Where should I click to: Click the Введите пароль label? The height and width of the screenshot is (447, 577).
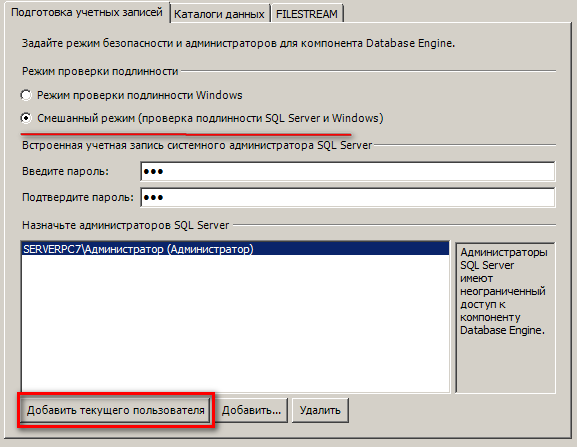(x=66, y=171)
